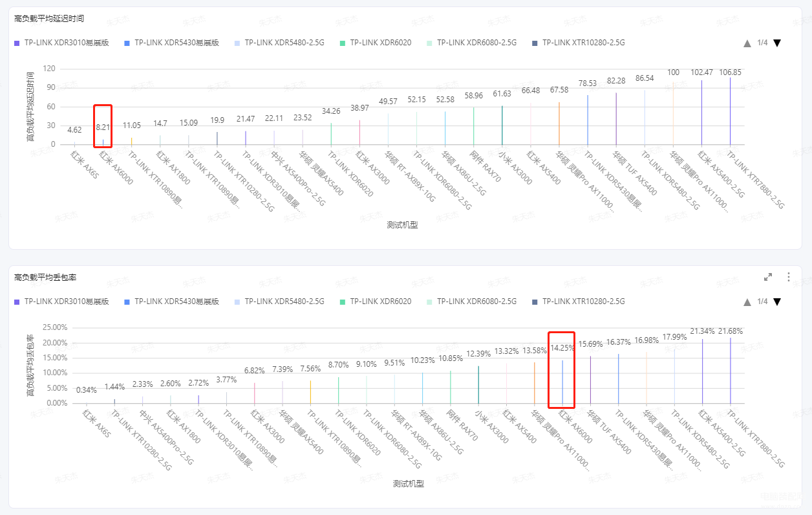Click XDR6020 green color swatch in 丢包率 legend
Viewport: 812px width, 515px height.
(x=342, y=301)
